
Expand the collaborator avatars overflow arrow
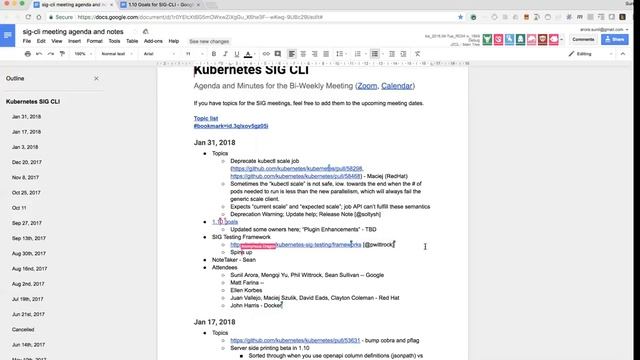562,40
